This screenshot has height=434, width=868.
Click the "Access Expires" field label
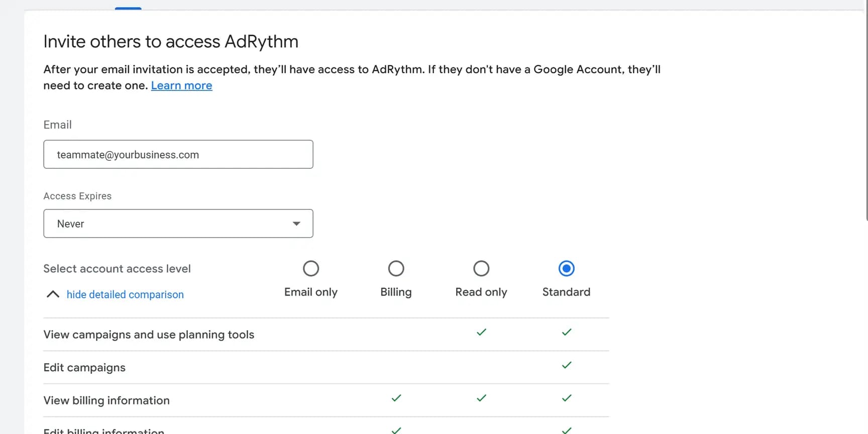[x=77, y=196]
